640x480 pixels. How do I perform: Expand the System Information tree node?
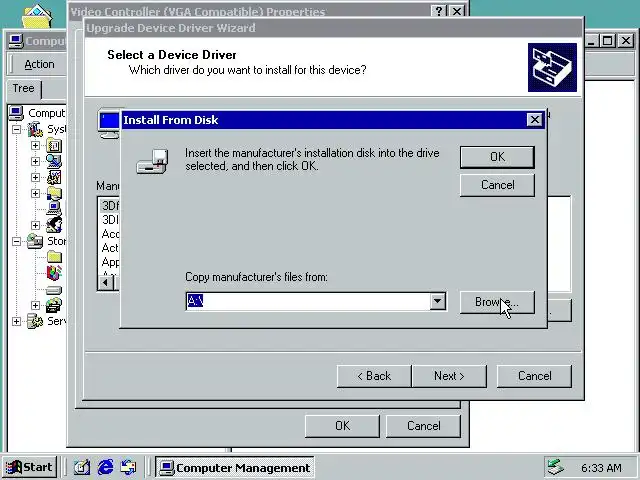36,162
